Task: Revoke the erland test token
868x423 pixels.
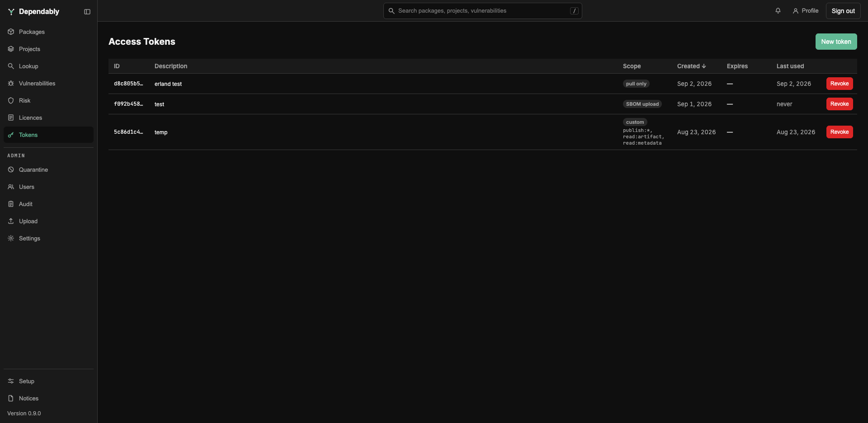Action: (x=840, y=84)
